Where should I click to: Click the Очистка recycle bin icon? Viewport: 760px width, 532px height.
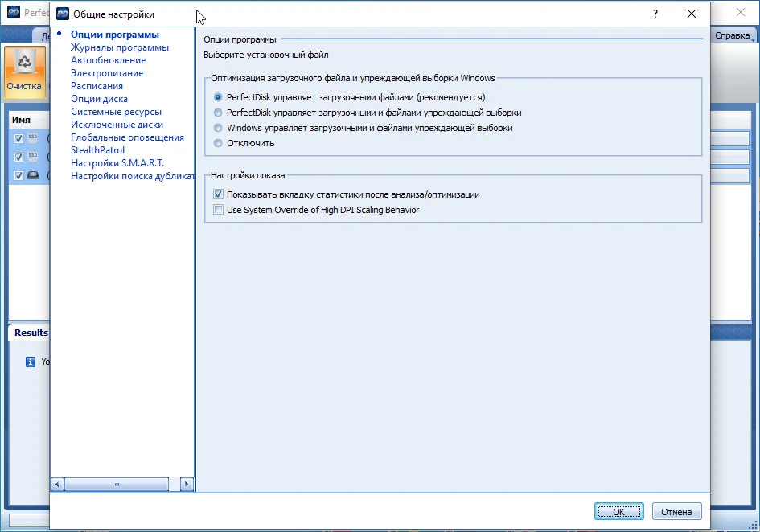[x=24, y=63]
